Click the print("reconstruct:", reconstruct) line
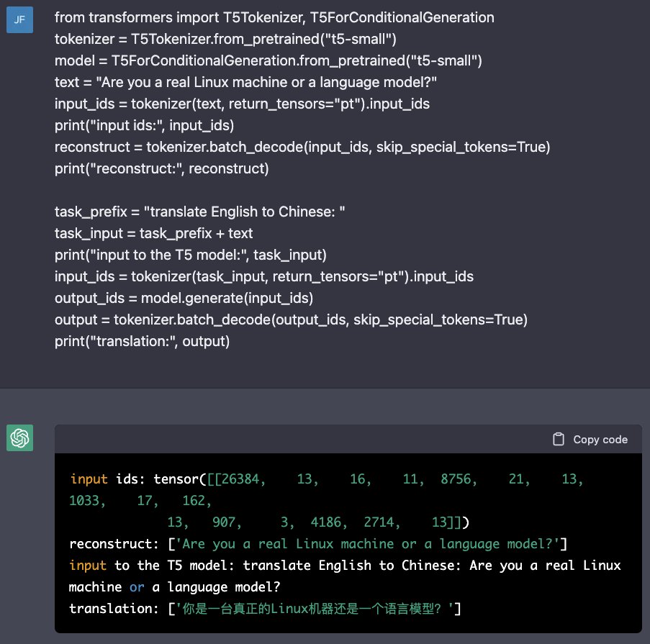The width and height of the screenshot is (650, 644). (x=162, y=168)
